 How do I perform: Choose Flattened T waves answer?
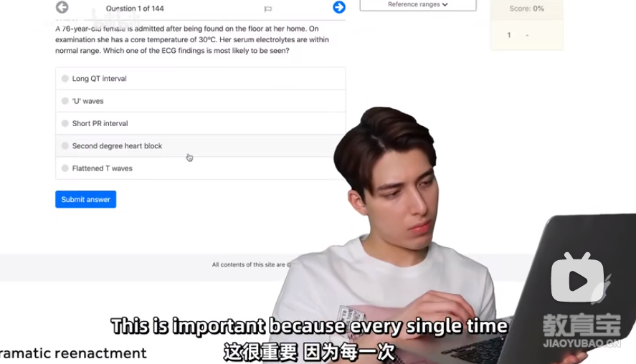point(200,168)
